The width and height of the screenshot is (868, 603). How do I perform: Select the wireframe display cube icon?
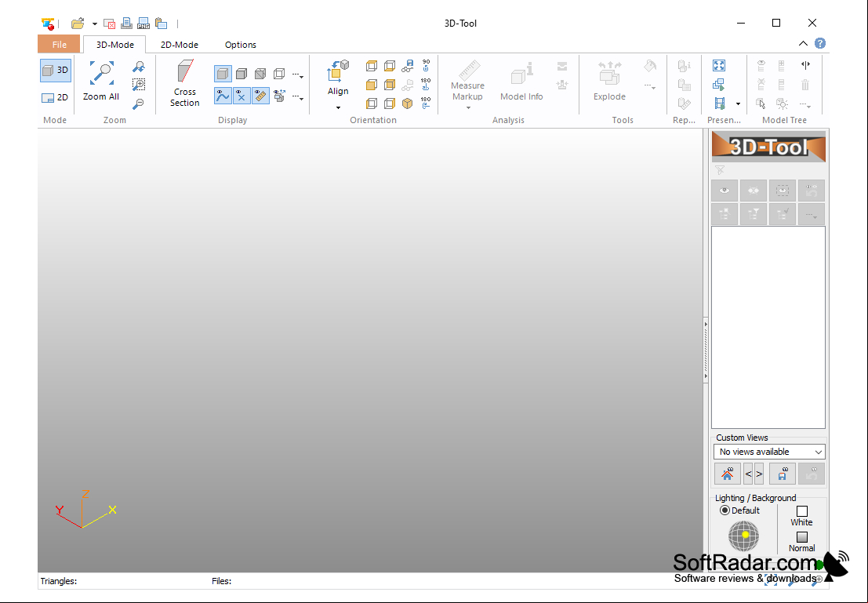279,74
